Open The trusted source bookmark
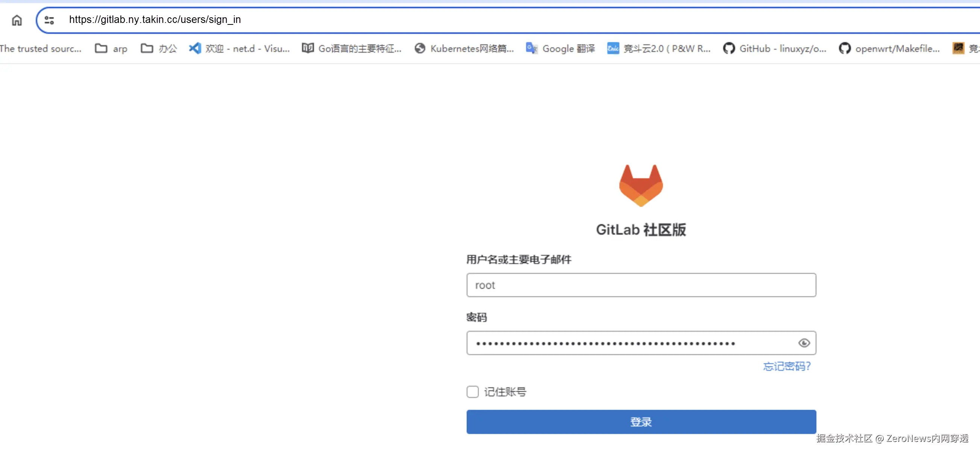Screen dimensions: 980x455 click(x=40, y=49)
